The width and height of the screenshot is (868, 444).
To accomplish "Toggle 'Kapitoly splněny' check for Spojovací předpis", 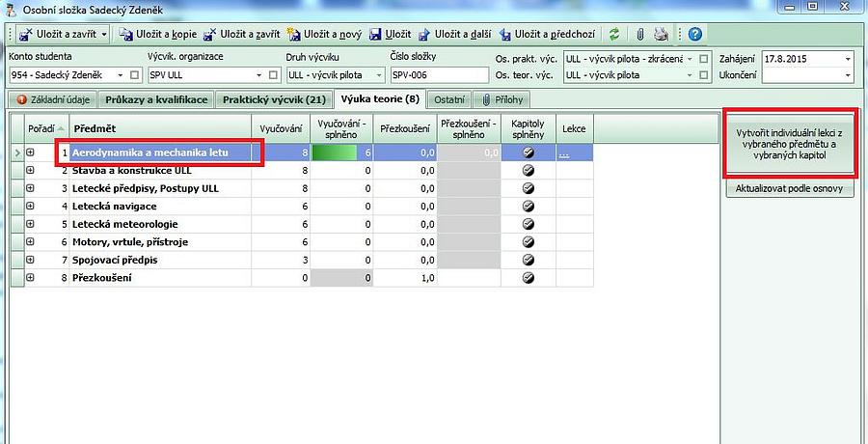I will (528, 261).
